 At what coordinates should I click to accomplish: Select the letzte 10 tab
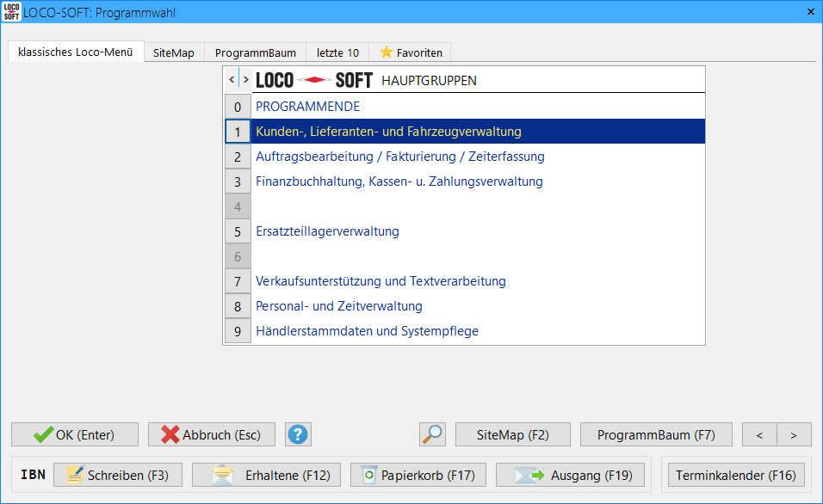coord(337,52)
